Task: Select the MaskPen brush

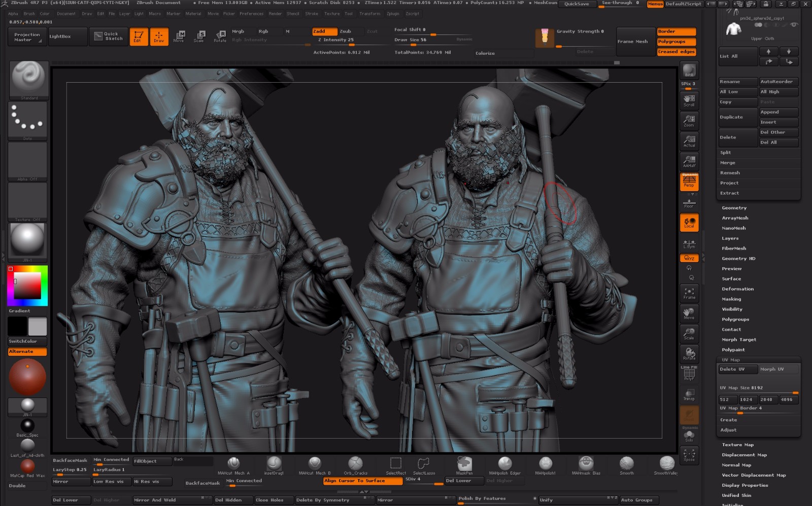Action: (464, 465)
